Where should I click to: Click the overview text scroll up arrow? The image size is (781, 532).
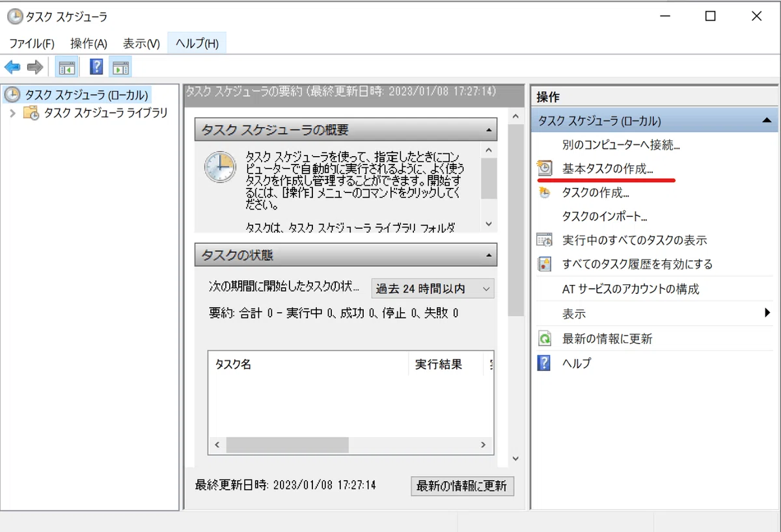[489, 150]
